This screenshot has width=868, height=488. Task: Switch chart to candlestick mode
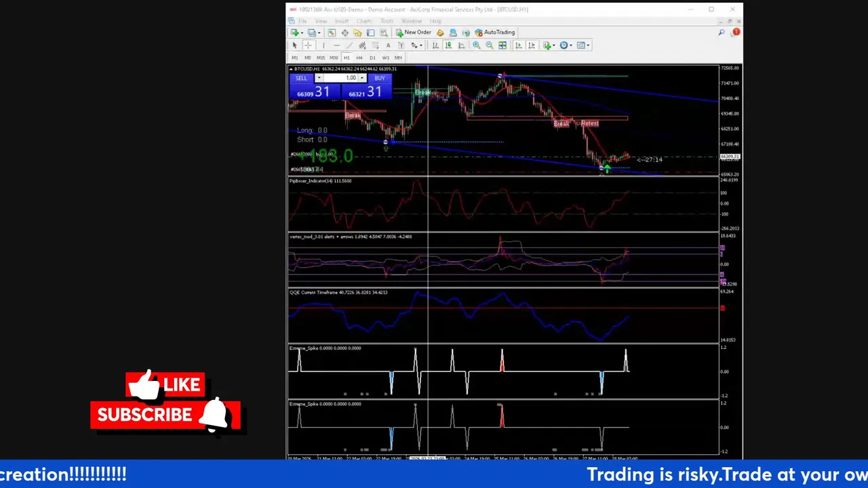point(448,45)
